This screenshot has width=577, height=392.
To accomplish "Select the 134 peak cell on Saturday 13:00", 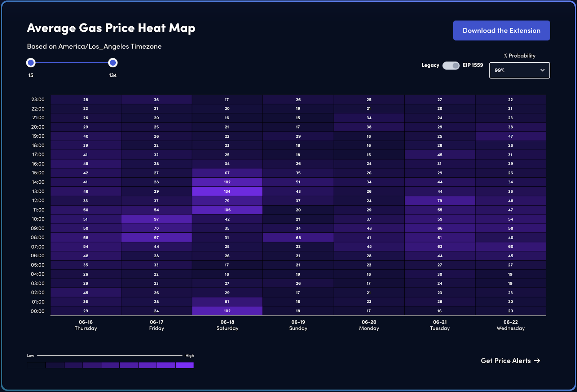I will point(227,191).
